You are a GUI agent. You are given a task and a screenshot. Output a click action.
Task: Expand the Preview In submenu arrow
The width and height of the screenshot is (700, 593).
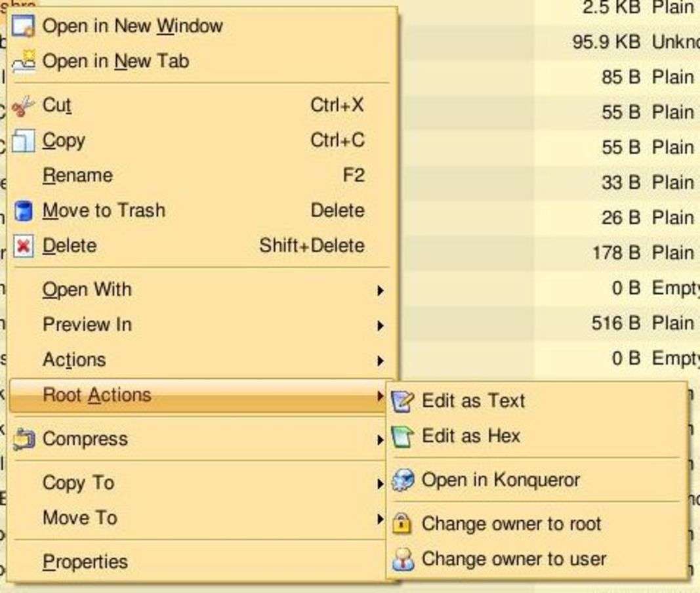click(x=380, y=325)
